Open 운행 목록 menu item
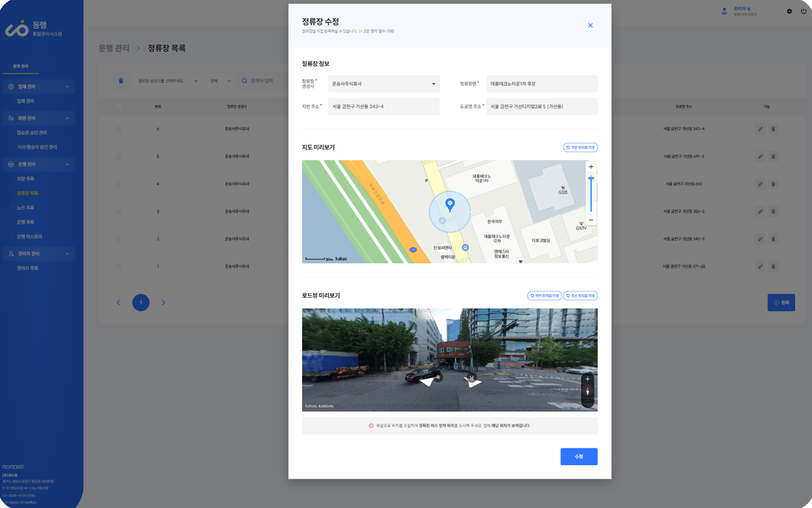 (x=25, y=222)
